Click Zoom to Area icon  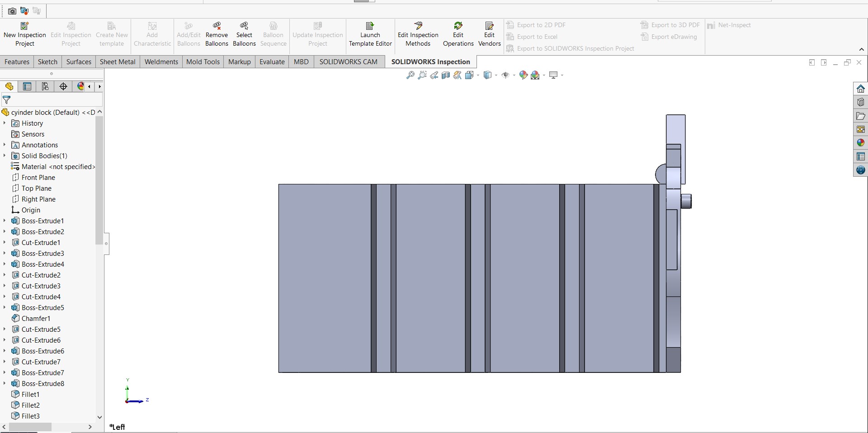tap(422, 75)
